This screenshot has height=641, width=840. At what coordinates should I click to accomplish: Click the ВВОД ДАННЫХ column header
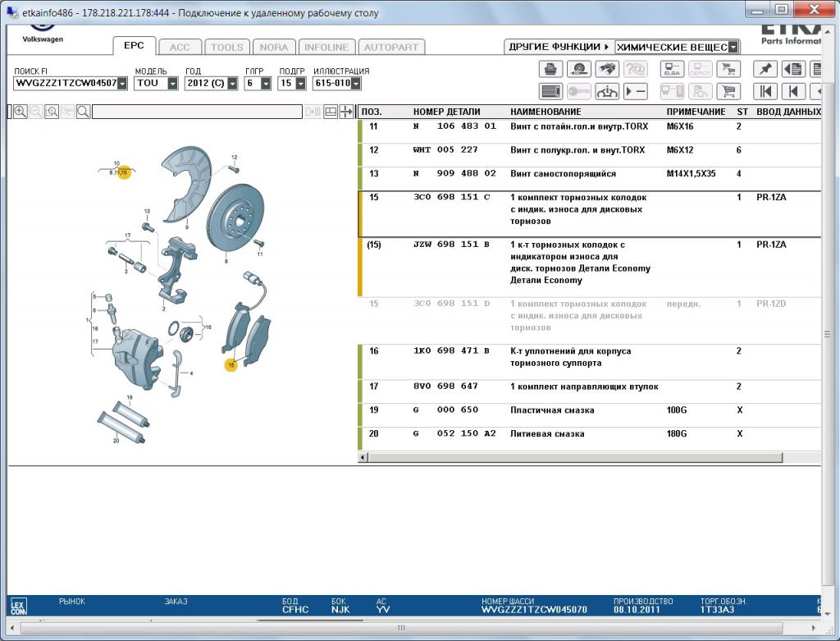coord(788,112)
